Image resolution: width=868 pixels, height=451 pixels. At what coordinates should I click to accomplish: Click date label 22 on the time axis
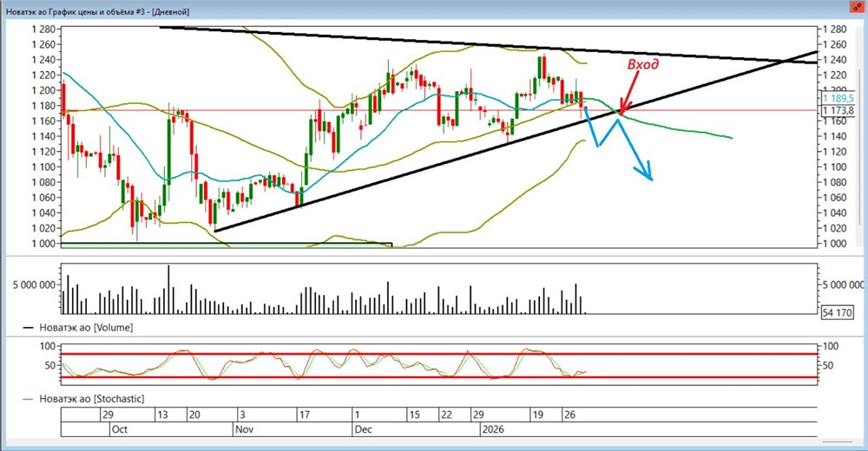tap(447, 415)
